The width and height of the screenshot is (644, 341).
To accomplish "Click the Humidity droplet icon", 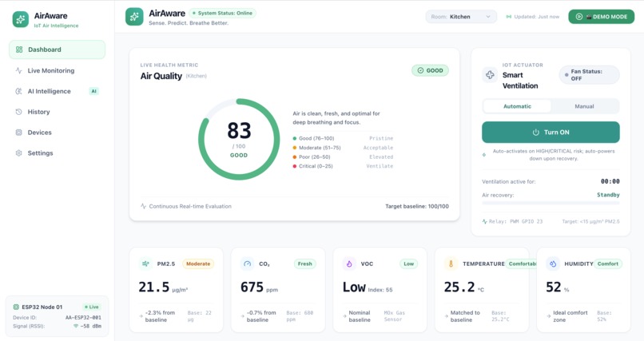I will click(x=553, y=264).
